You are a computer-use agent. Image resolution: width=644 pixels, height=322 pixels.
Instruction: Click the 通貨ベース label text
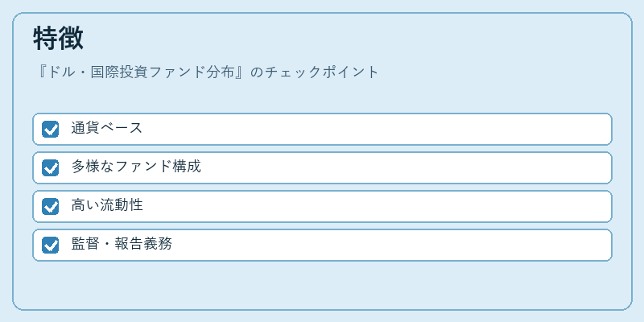click(x=107, y=128)
